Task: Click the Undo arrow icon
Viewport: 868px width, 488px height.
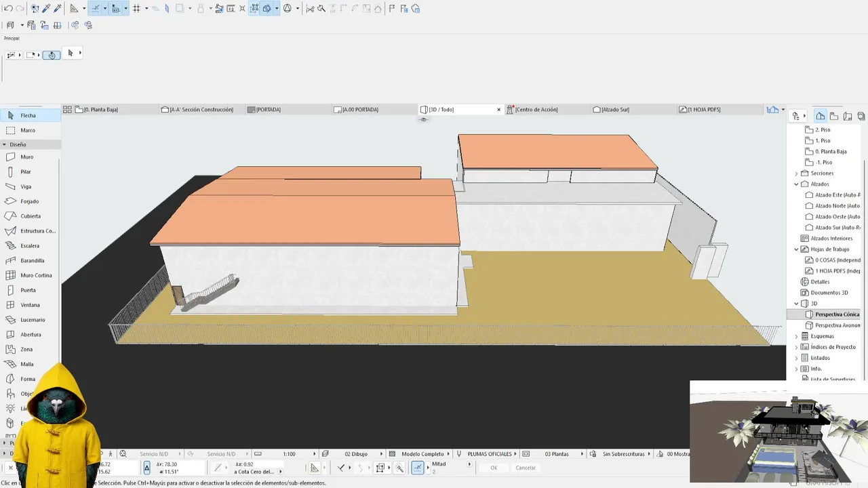Action: [8, 9]
